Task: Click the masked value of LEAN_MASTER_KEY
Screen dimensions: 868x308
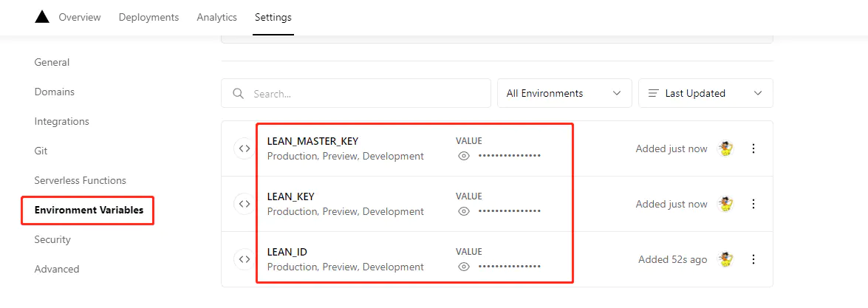Action: (509, 157)
